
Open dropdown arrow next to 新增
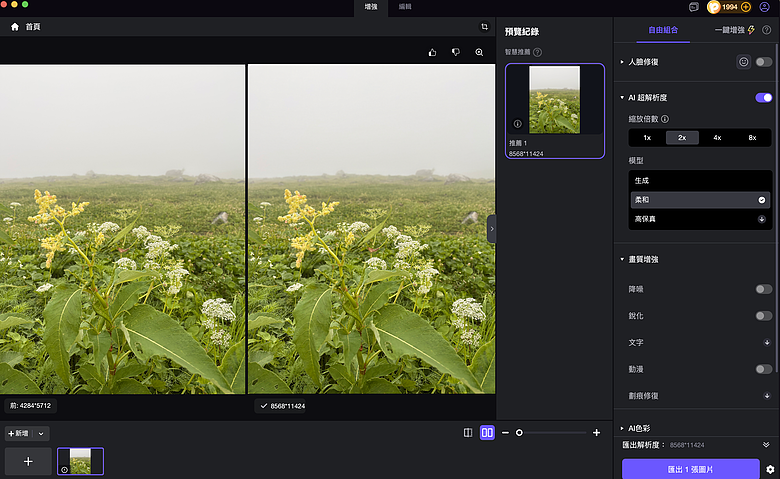point(41,434)
